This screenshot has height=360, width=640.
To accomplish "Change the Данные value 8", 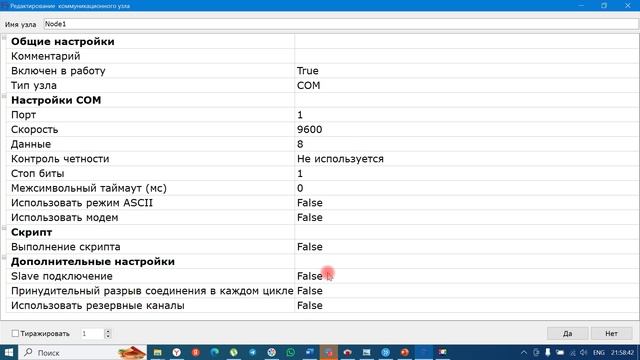I will (x=466, y=144).
